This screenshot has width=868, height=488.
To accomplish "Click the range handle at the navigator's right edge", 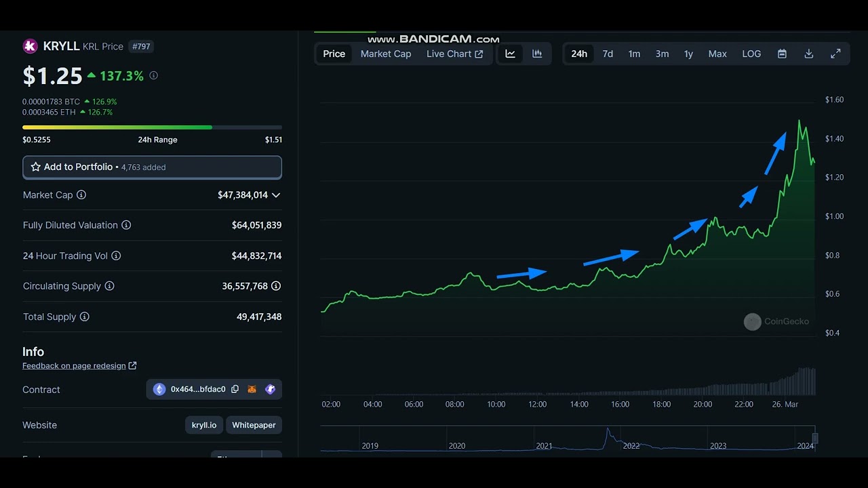I will coord(815,439).
